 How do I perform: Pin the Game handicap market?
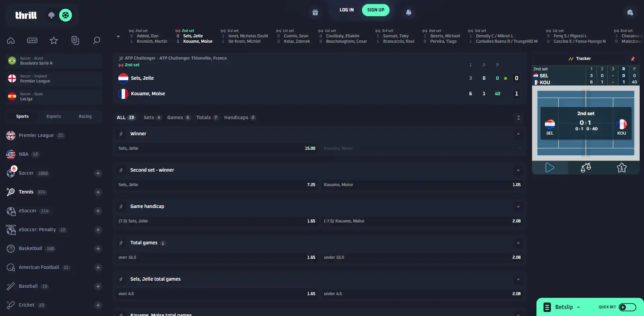click(121, 207)
